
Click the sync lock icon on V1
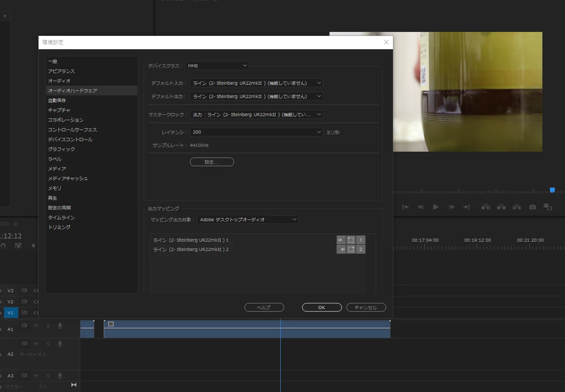[24, 313]
